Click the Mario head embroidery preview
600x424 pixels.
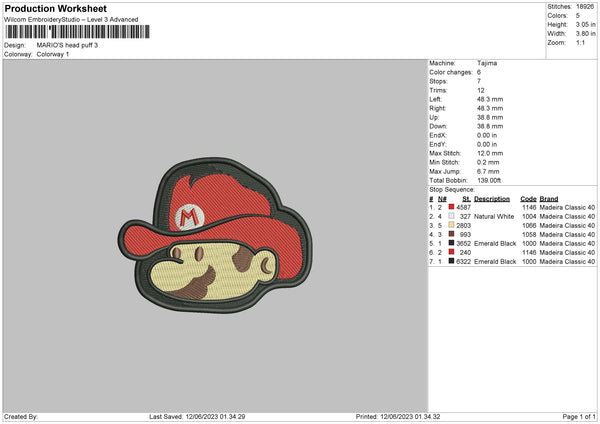click(x=215, y=236)
